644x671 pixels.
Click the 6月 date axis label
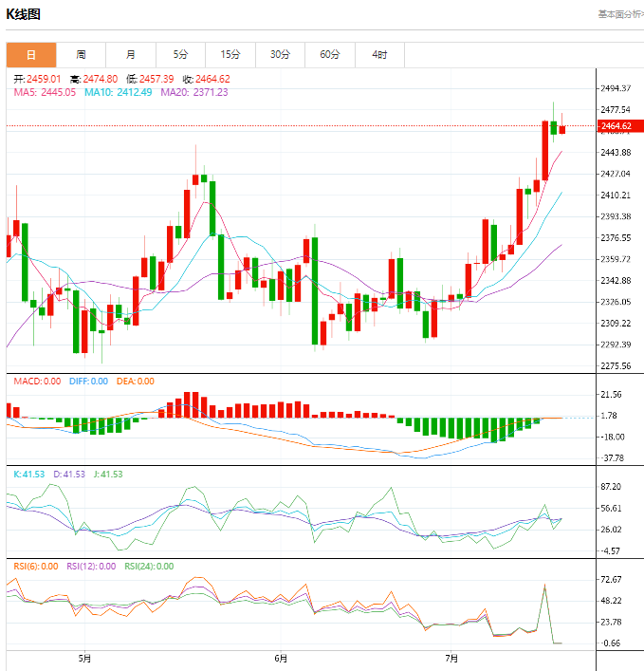281,659
